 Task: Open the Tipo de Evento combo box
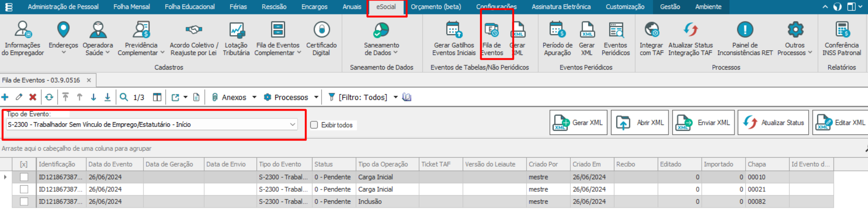coord(152,125)
